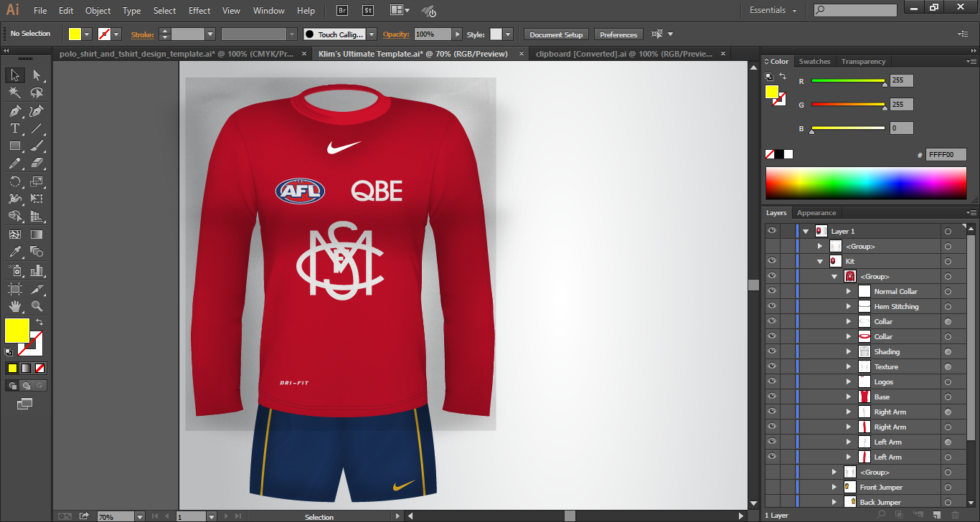Open the Effect menu
Image resolution: width=980 pixels, height=522 pixels.
coord(199,10)
